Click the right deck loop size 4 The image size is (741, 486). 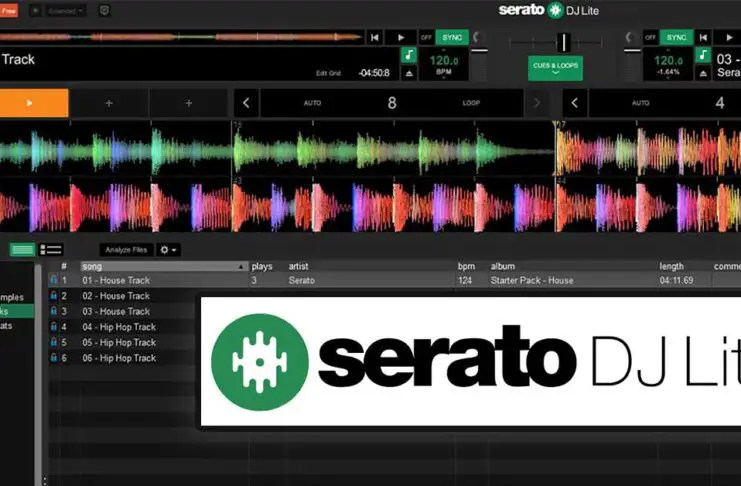pyautogui.click(x=720, y=103)
